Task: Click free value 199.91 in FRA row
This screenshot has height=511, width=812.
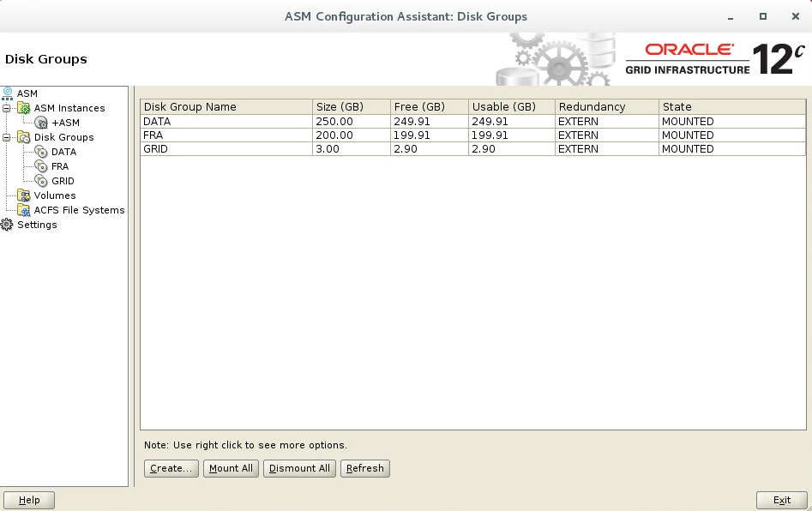Action: click(x=412, y=135)
